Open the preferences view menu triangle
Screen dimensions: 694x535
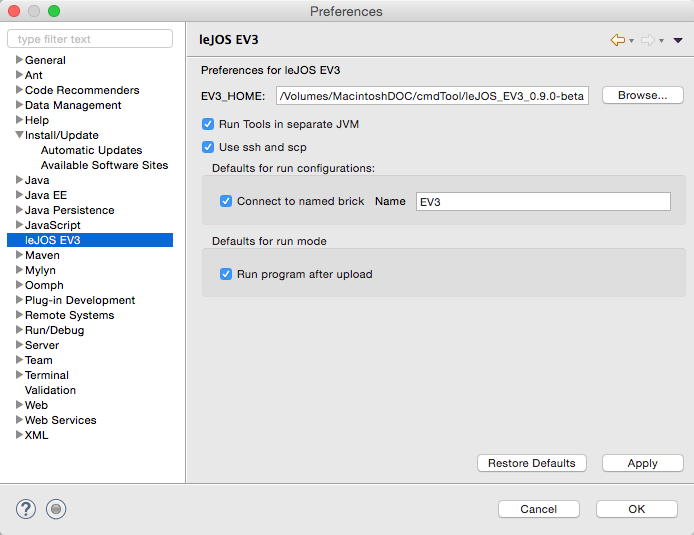(678, 40)
